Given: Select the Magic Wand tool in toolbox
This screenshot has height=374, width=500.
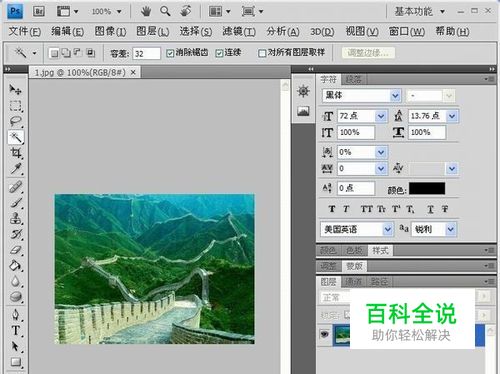Looking at the screenshot, I should pyautogui.click(x=15, y=137).
